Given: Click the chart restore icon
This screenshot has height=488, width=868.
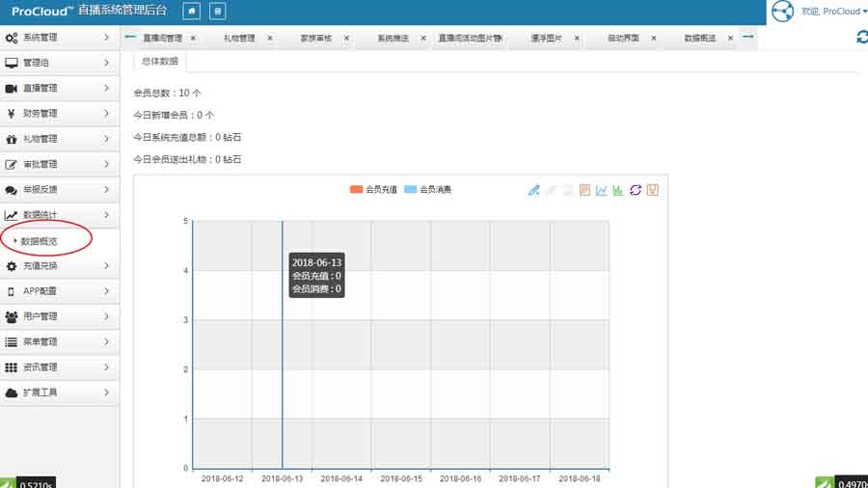Looking at the screenshot, I should [635, 190].
